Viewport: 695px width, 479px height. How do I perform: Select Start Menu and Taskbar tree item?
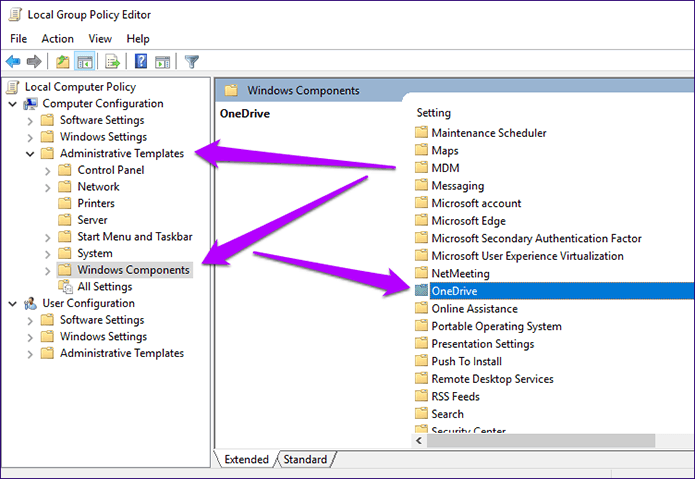[x=135, y=237]
